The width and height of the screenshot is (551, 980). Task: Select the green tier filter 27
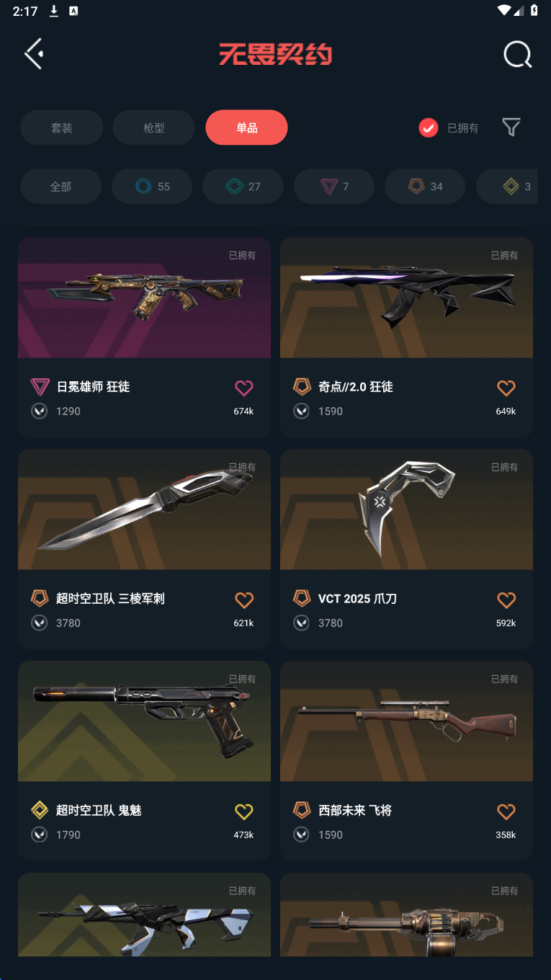click(x=243, y=187)
